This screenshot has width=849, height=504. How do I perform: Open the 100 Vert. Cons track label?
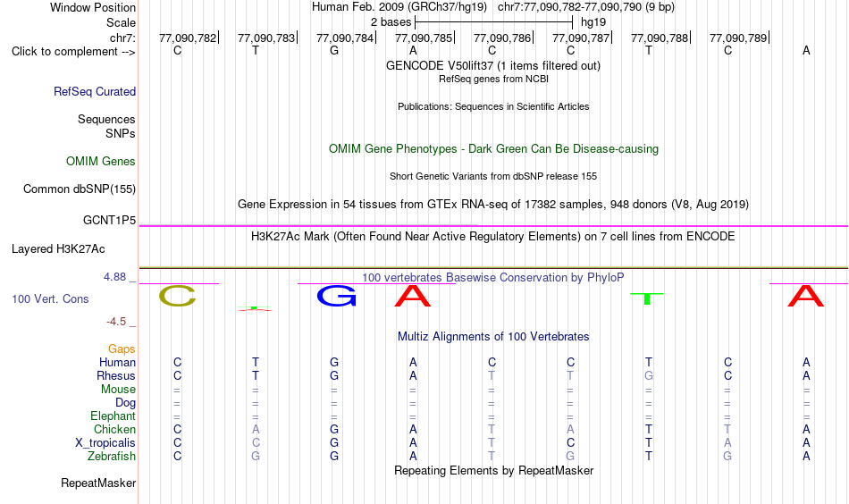pos(50,298)
